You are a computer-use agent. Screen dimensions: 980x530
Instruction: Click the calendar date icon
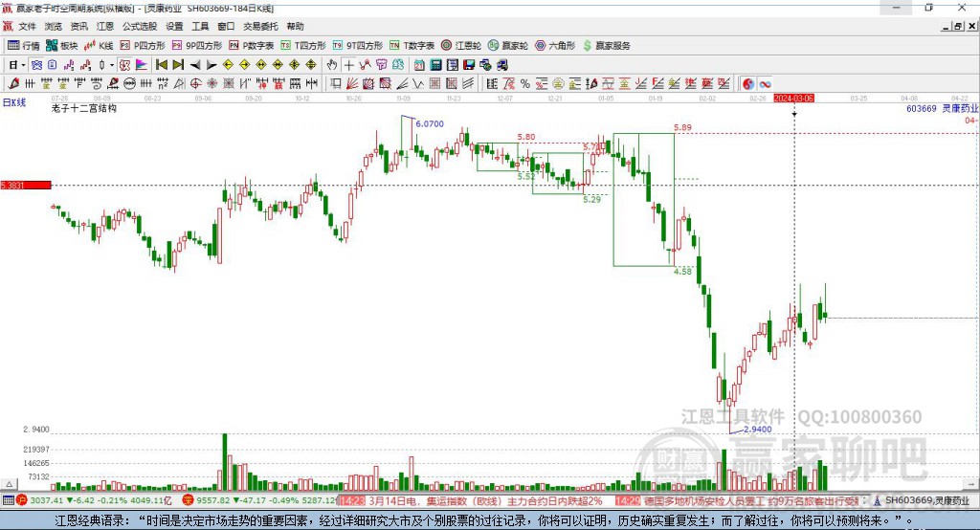[x=419, y=64]
